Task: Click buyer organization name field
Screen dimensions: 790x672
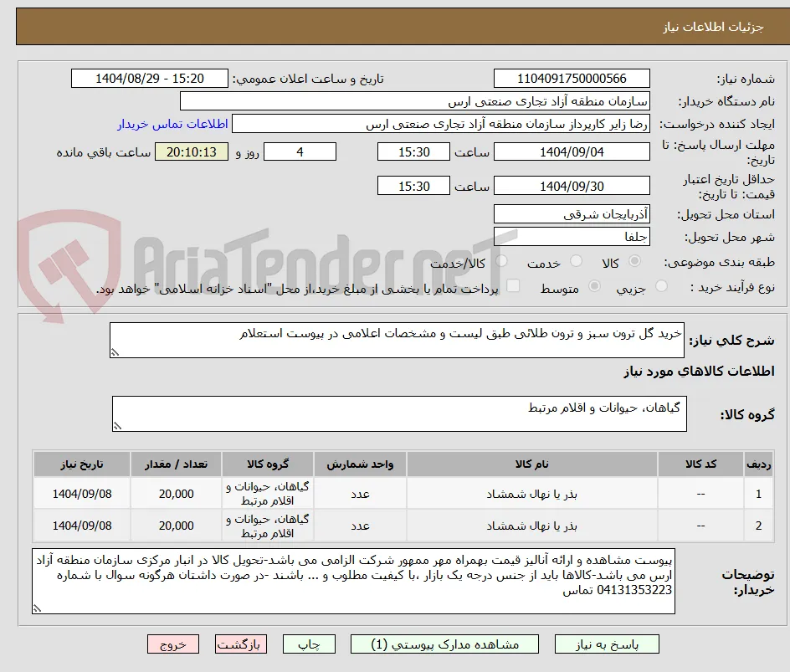Action: tap(414, 101)
